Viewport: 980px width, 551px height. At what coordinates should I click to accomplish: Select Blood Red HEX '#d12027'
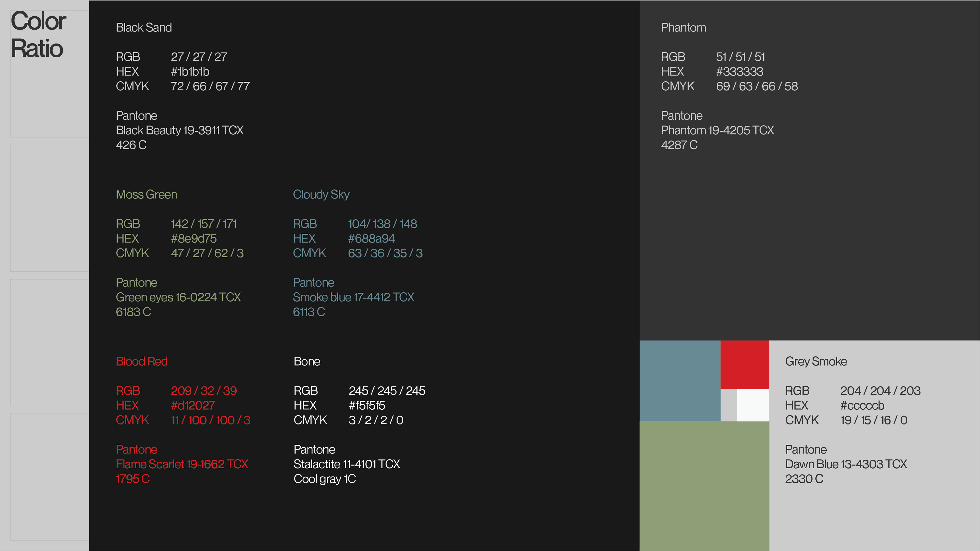193,405
